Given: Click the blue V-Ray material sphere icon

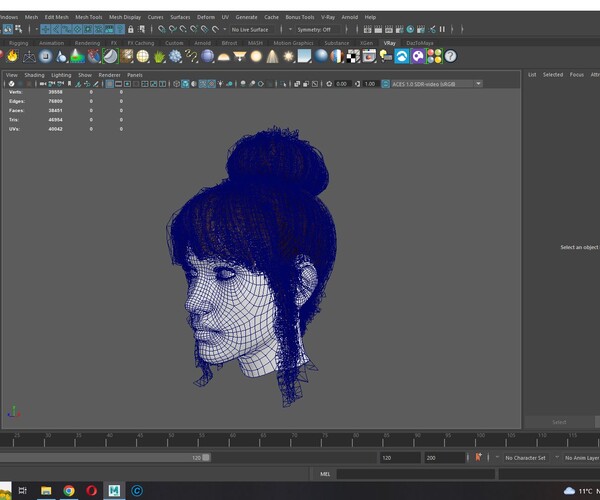Looking at the screenshot, I should coord(321,56).
